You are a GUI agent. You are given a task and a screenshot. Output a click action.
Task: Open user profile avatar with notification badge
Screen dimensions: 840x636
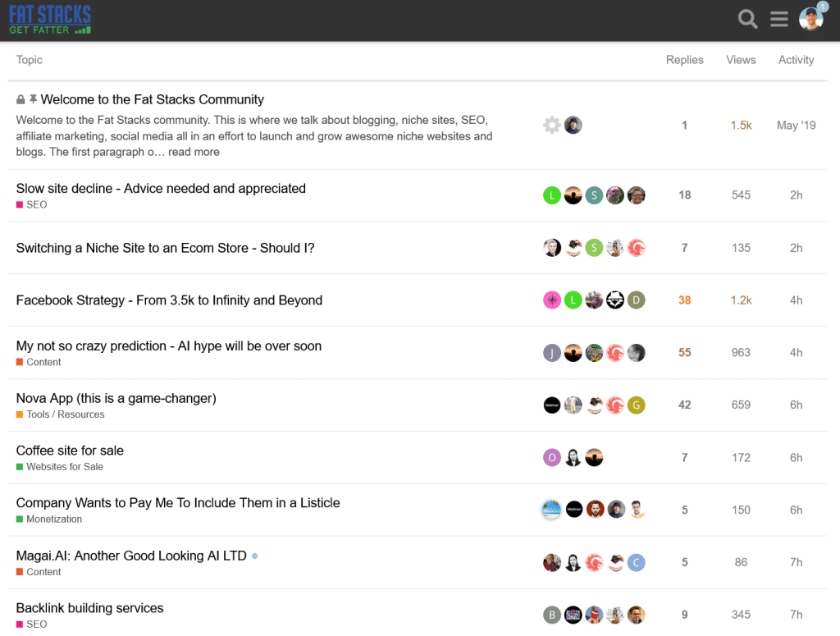tap(811, 19)
